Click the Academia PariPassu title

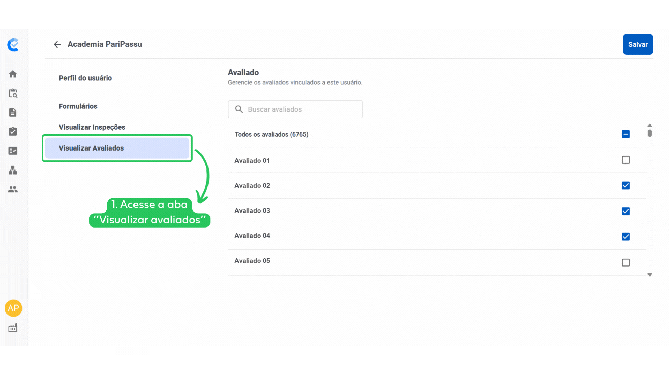[x=105, y=44]
